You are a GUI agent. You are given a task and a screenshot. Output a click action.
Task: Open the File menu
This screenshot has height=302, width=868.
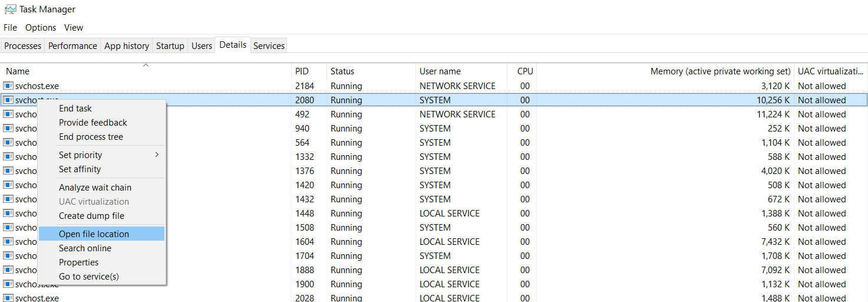click(x=10, y=28)
